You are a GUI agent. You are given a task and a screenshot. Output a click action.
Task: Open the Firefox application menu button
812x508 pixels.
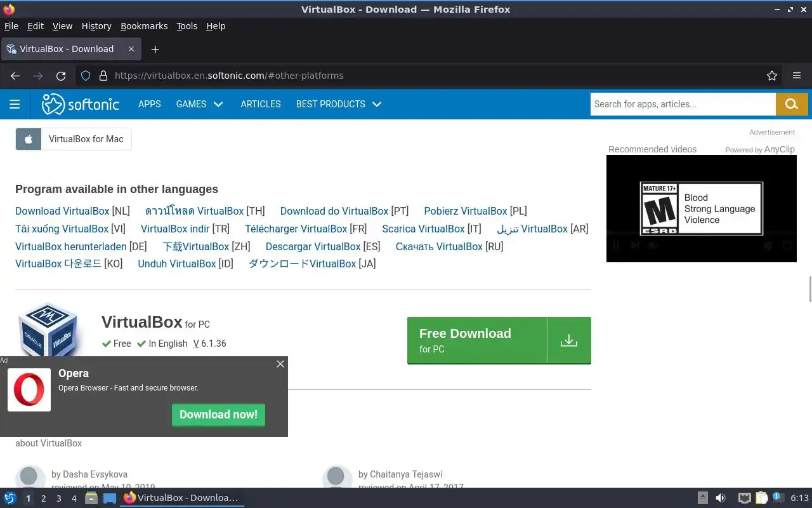[x=797, y=76]
